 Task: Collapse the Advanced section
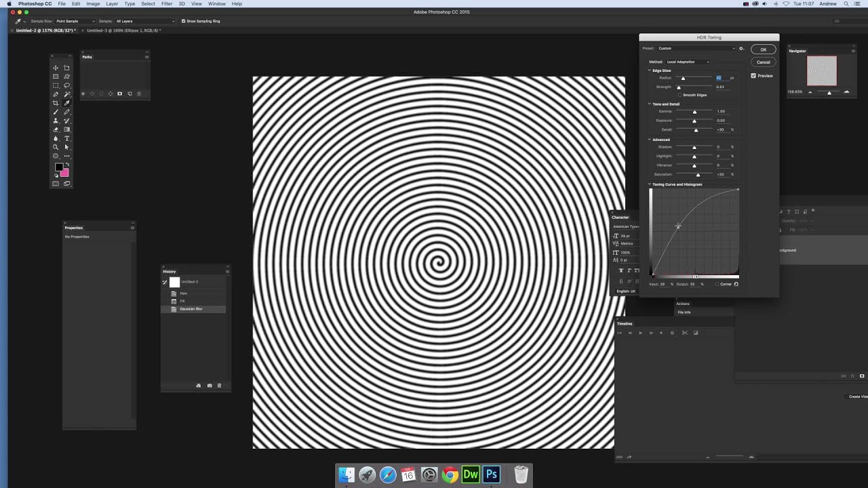(649, 140)
